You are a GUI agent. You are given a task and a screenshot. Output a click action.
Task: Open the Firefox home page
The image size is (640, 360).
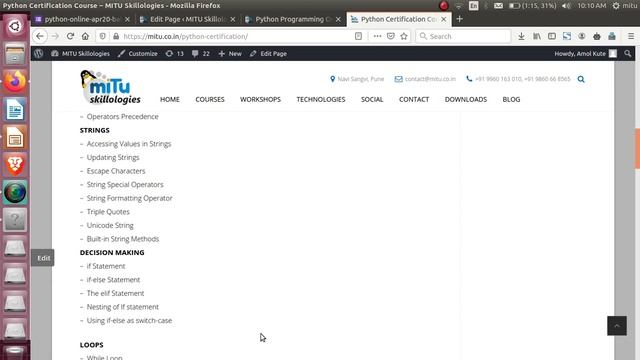85,36
